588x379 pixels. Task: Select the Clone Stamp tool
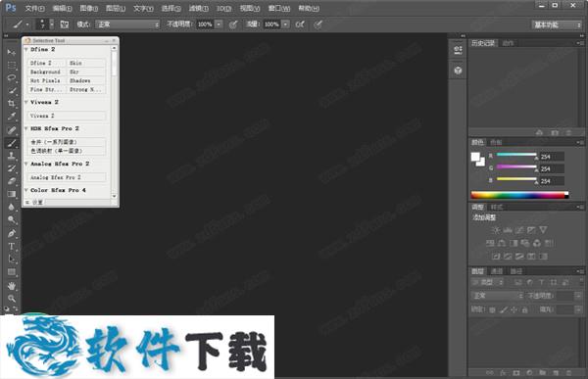point(12,156)
